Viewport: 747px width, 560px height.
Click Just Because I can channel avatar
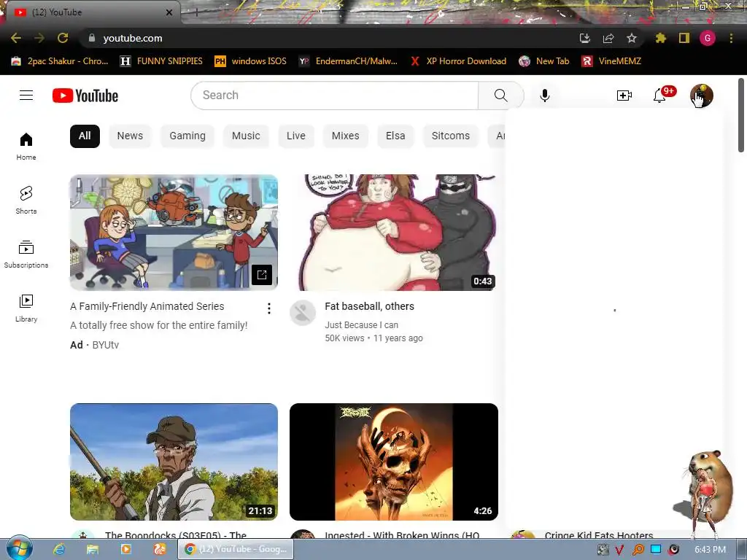pos(303,313)
